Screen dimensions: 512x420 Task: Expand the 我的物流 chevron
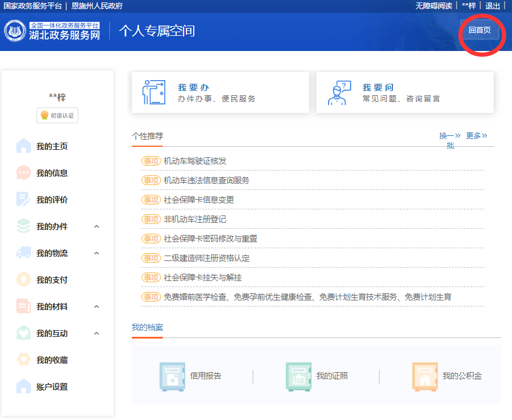pos(97,253)
